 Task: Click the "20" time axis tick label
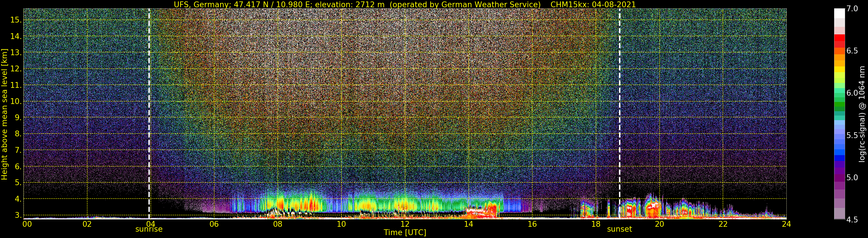click(659, 224)
